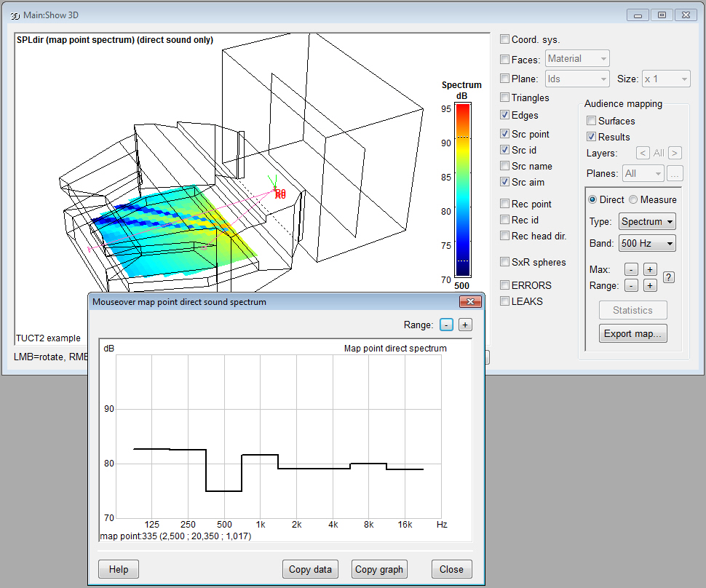Enable the Coord. sys. checkbox
This screenshot has height=588, width=706.
[x=504, y=39]
